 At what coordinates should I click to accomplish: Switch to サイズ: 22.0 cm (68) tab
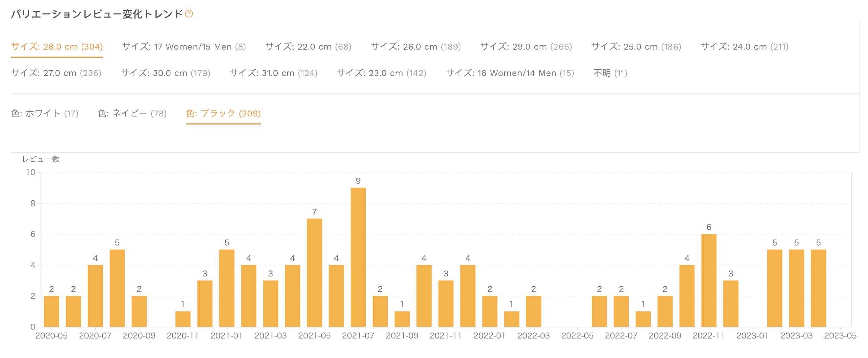tap(308, 47)
